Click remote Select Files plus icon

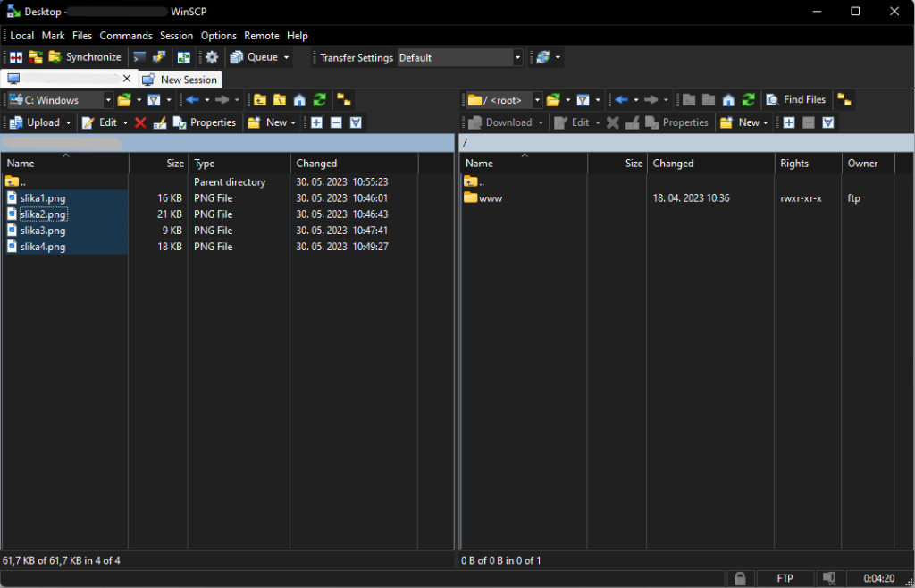click(x=789, y=122)
